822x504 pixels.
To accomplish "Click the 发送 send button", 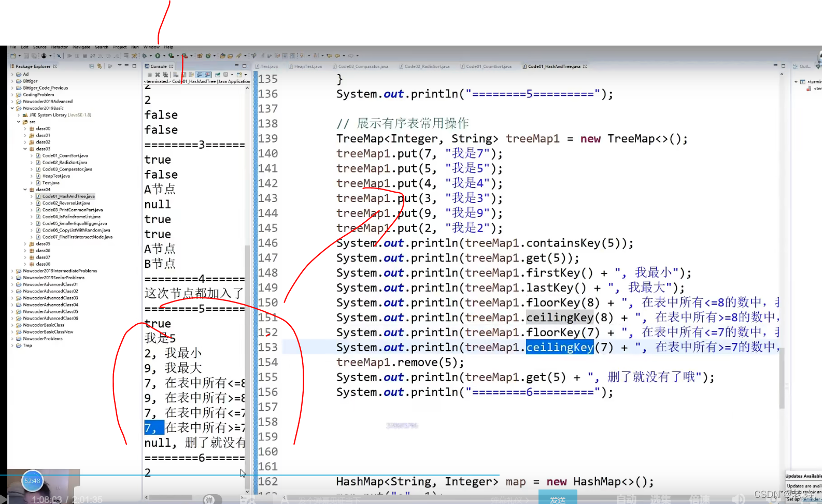I will pos(558,498).
